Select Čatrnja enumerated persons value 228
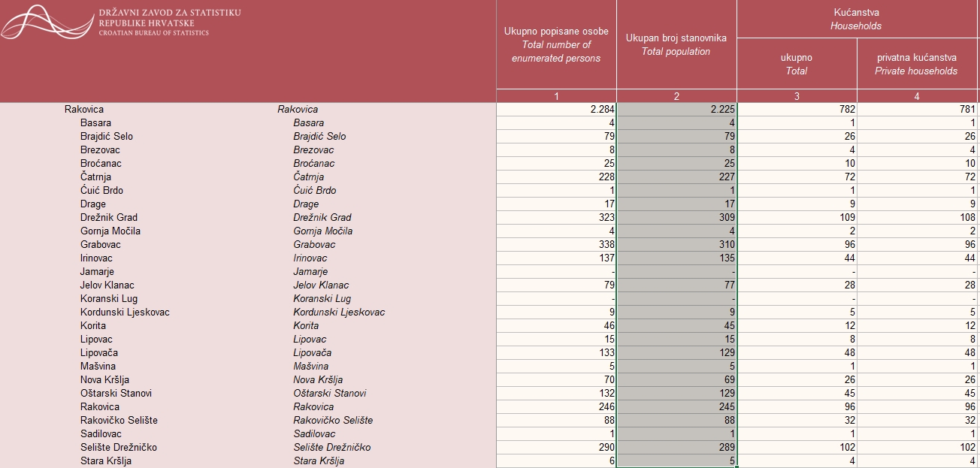This screenshot has height=468, width=980. [556, 177]
